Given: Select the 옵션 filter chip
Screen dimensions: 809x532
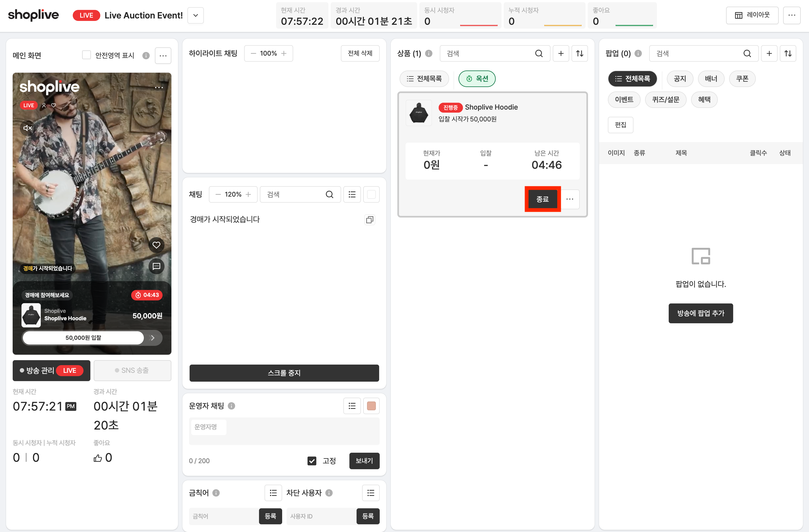Looking at the screenshot, I should (477, 78).
